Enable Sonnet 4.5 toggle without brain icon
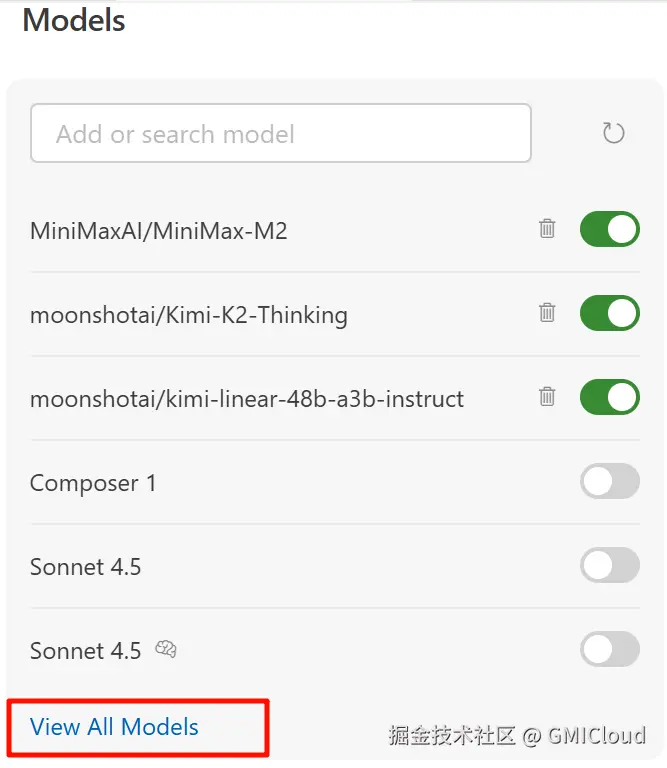667x768 pixels. 609,565
